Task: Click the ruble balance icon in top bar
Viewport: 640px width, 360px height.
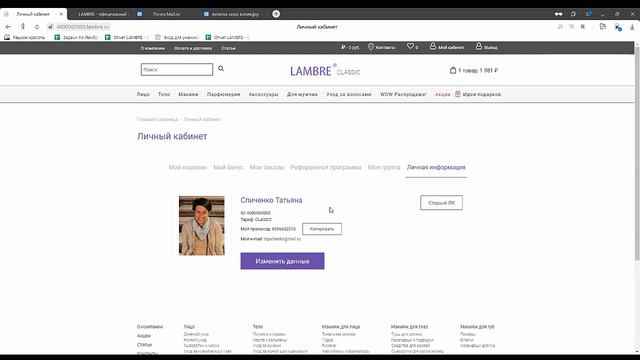Action: [343, 47]
